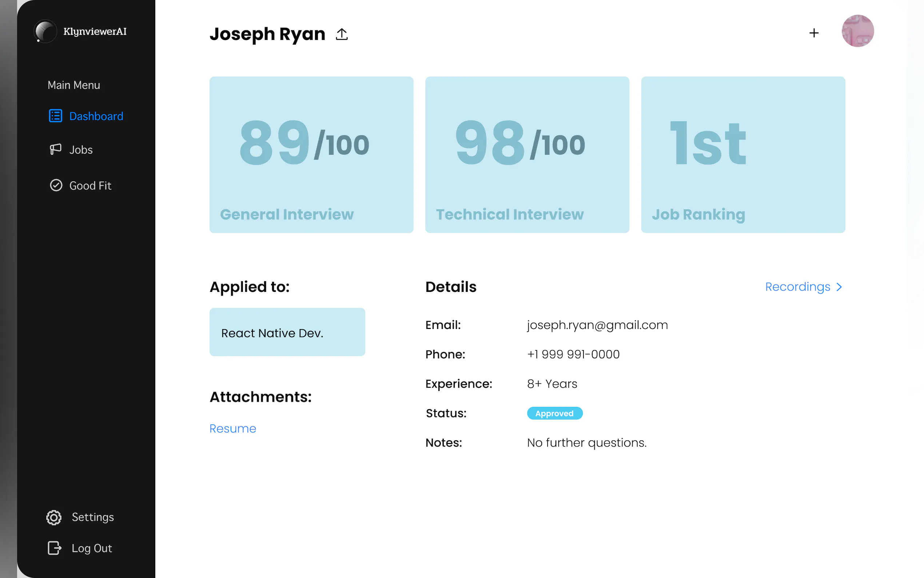Open the Recordings link
This screenshot has width=924, height=578.
797,287
